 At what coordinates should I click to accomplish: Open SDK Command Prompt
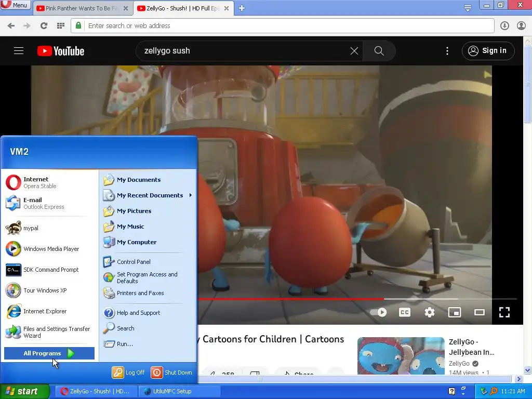point(49,270)
